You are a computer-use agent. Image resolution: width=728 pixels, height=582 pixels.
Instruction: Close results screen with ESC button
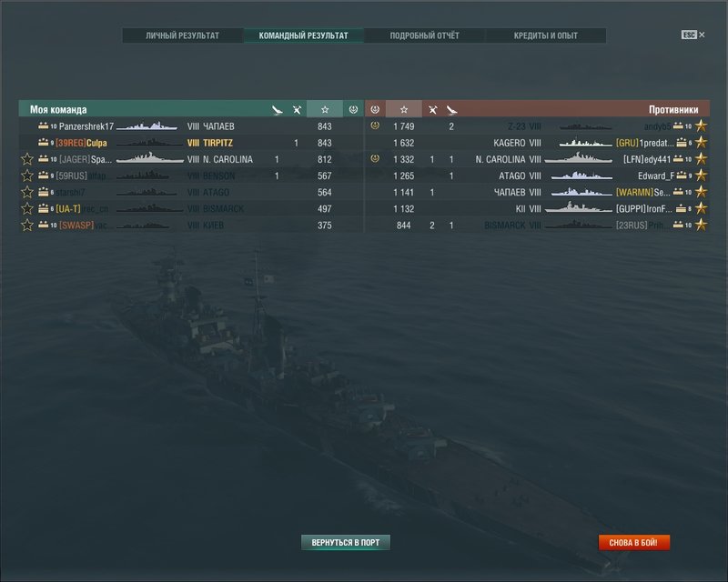(693, 35)
